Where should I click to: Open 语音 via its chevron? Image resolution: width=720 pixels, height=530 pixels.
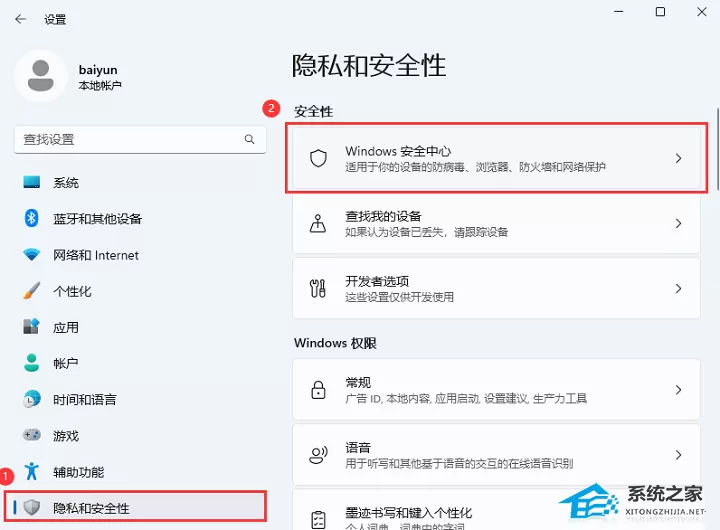678,455
